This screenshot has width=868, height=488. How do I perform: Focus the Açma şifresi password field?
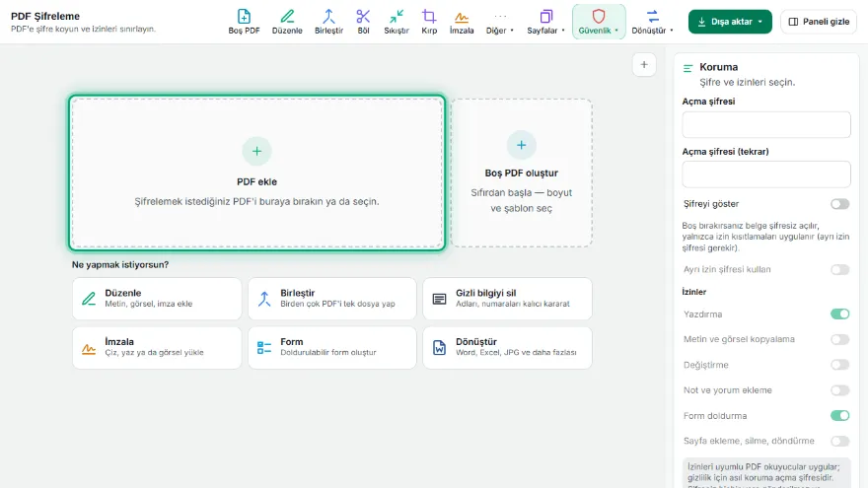pos(766,124)
